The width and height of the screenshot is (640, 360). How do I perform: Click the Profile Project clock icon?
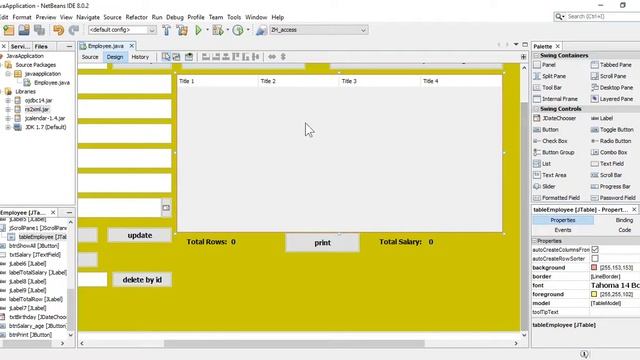pos(238,30)
